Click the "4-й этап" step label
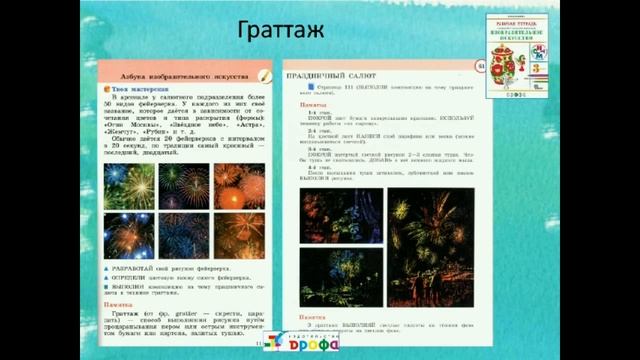This screenshot has height=360, width=640. pyautogui.click(x=320, y=167)
